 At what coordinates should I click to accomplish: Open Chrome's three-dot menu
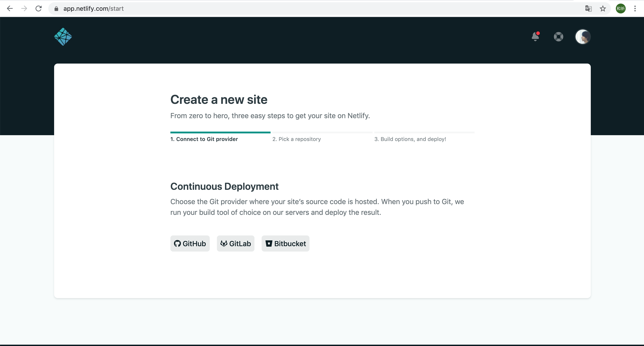pyautogui.click(x=635, y=9)
